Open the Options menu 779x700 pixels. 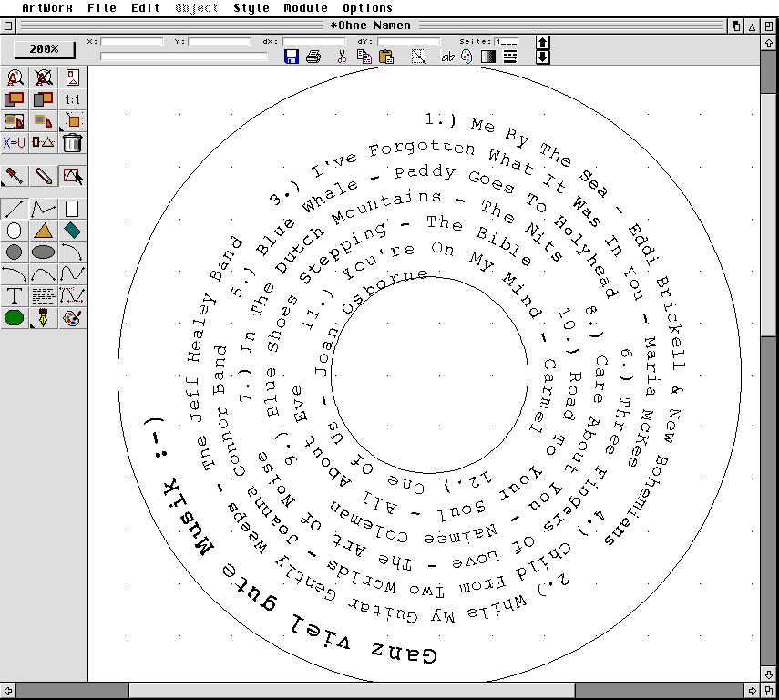368,8
